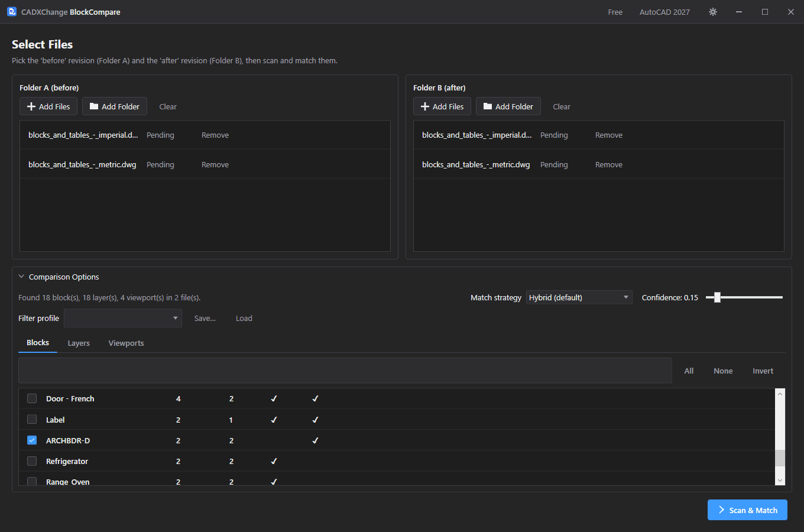Remove imperial drawing from Folder A
The image size is (804, 532).
[x=215, y=135]
